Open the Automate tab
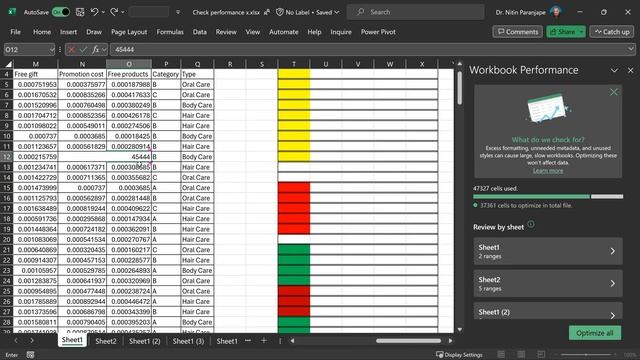The height and width of the screenshot is (360, 640). [x=283, y=32]
